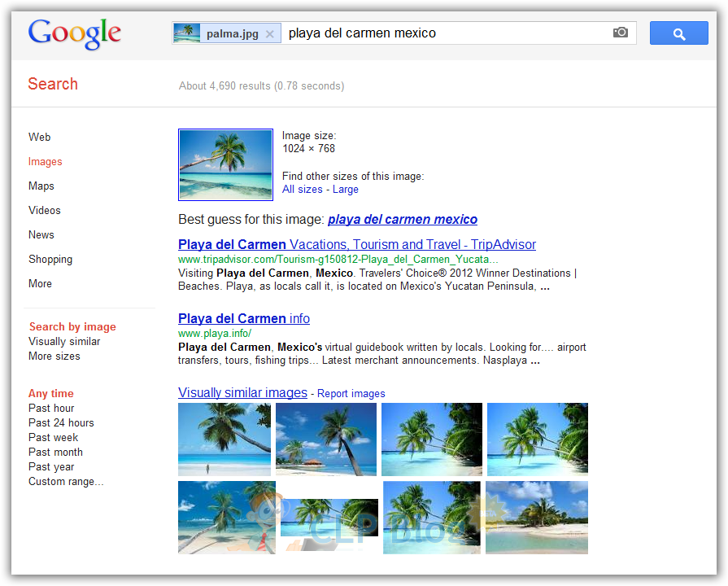
Task: Open the Web search category
Action: 40,137
